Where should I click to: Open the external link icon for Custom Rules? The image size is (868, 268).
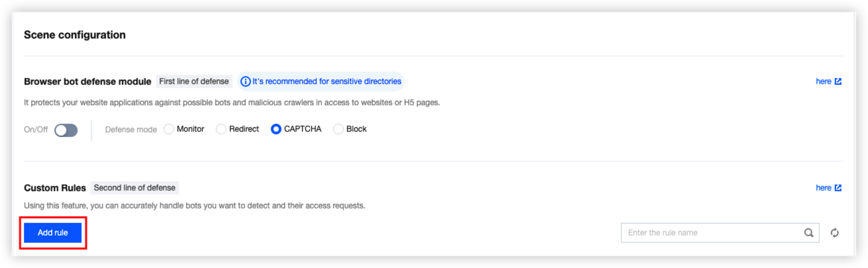pyautogui.click(x=838, y=188)
